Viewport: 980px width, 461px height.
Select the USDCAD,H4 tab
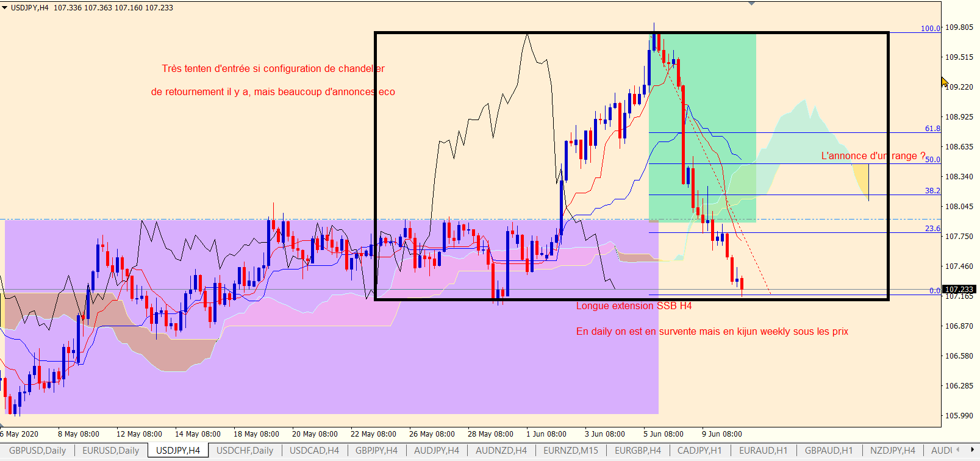(314, 451)
